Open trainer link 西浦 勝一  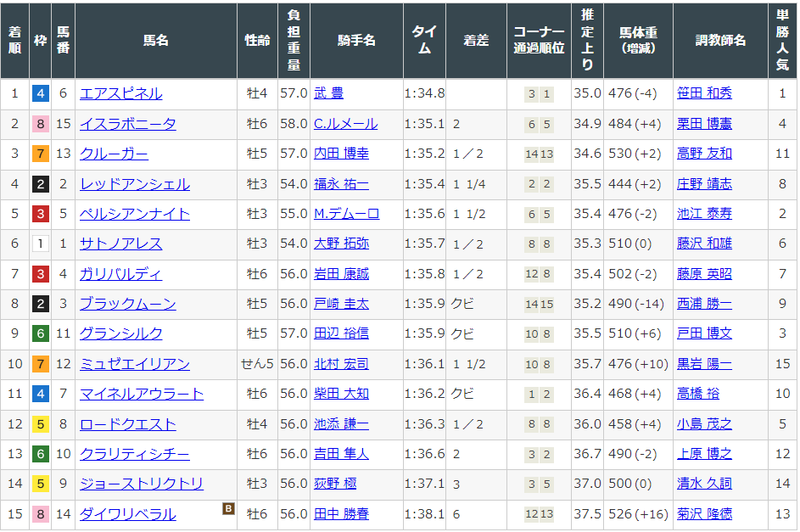click(704, 304)
